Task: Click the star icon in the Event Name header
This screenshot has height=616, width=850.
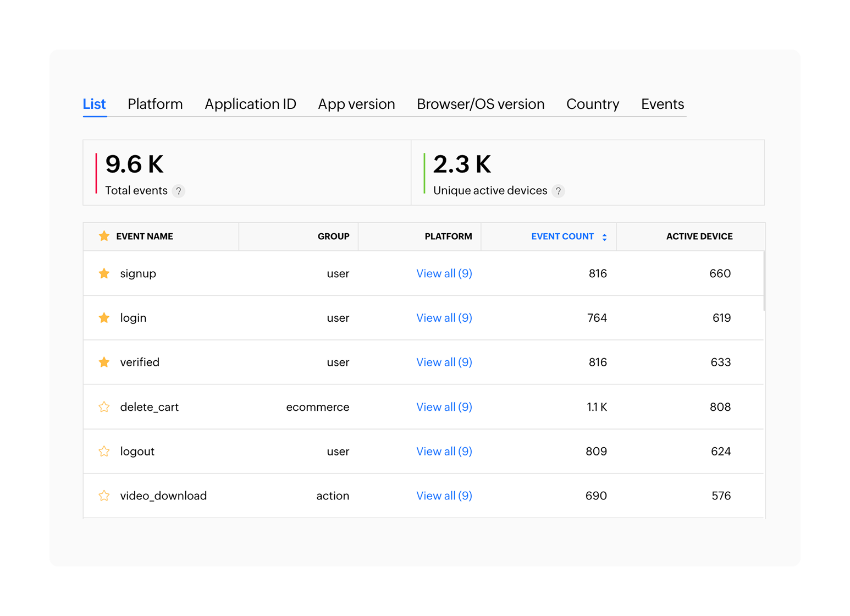Action: [x=104, y=236]
